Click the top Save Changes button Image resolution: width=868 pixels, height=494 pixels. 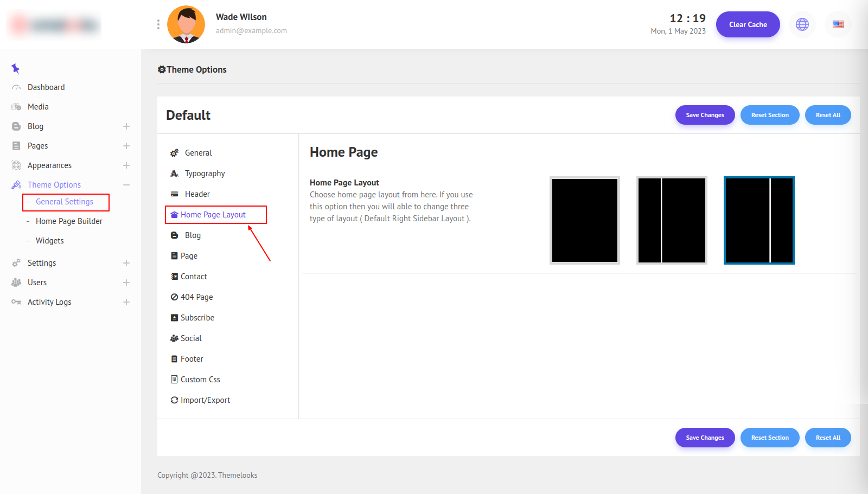(705, 115)
